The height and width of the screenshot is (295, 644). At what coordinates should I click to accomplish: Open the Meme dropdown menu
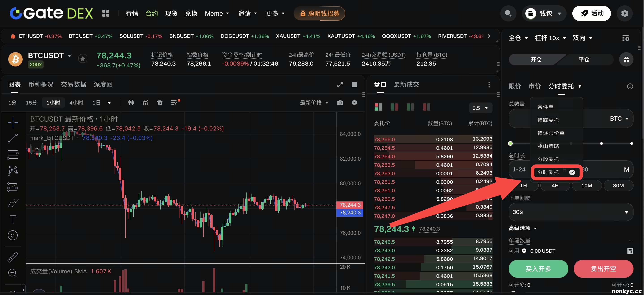click(217, 13)
